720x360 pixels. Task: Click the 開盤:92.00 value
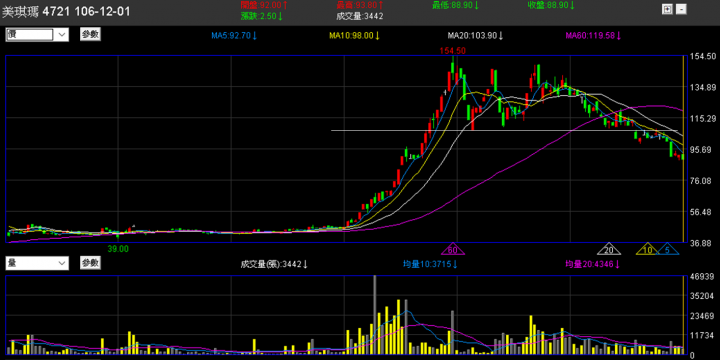[x=264, y=5]
